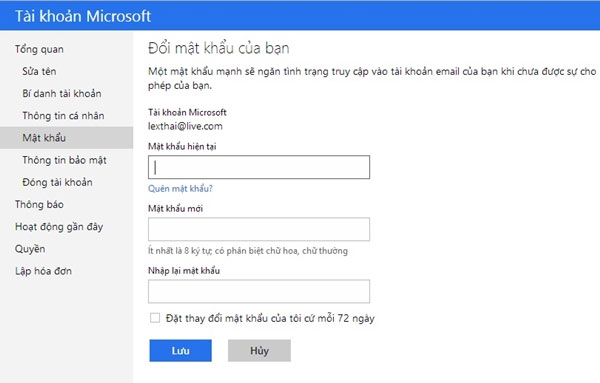Image resolution: width=600 pixels, height=383 pixels.
Task: Choose Đóng tài khoản option
Action: [x=57, y=182]
